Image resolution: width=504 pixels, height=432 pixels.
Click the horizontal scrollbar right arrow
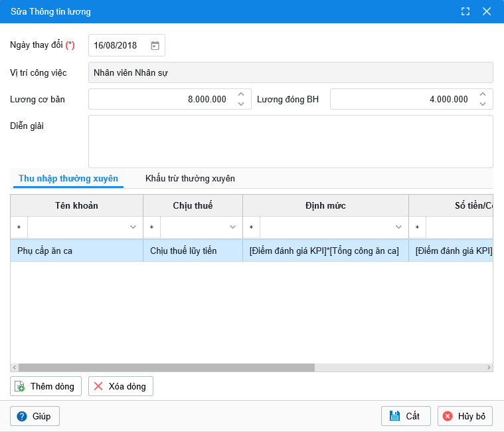coord(489,368)
